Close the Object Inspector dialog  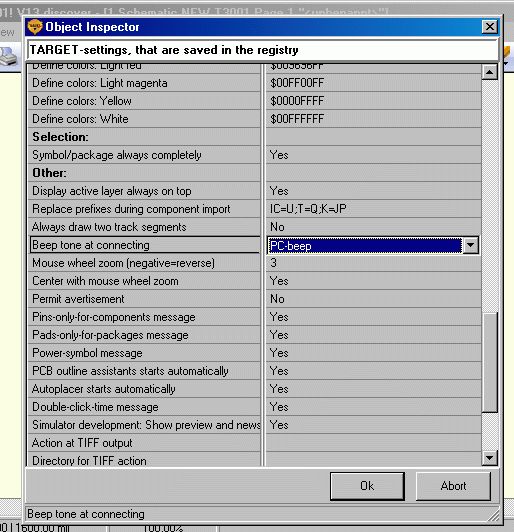pos(490,27)
